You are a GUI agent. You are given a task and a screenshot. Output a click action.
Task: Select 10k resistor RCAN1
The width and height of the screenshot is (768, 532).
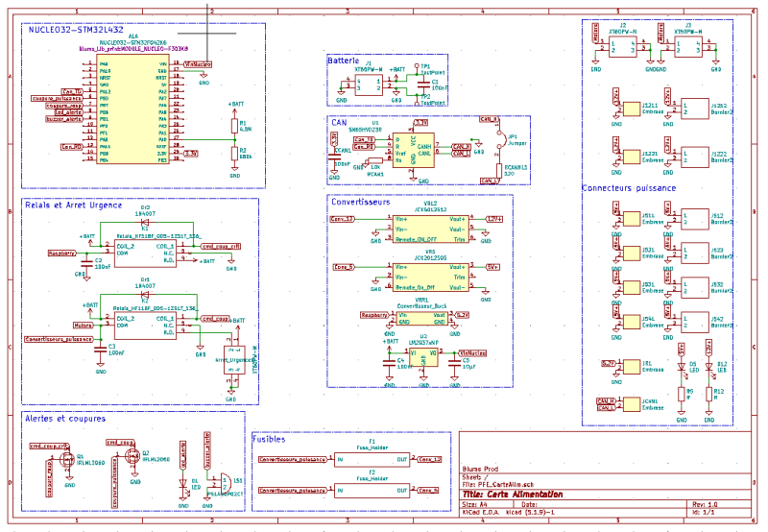coord(375,160)
